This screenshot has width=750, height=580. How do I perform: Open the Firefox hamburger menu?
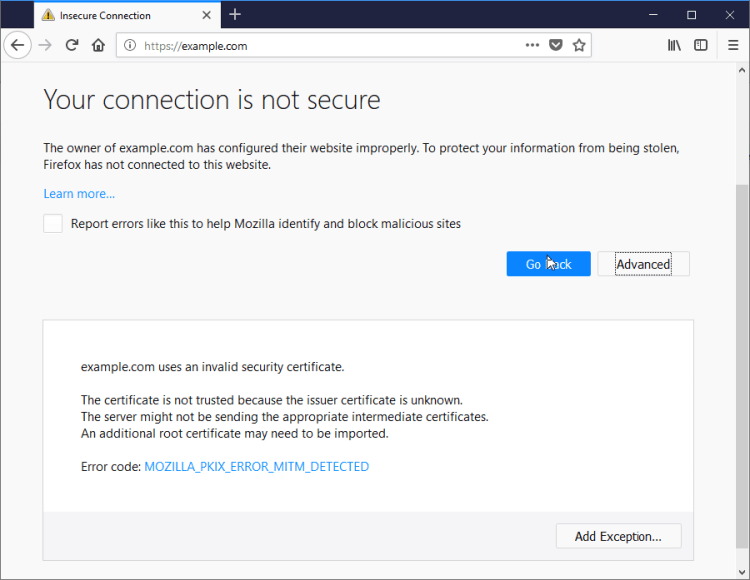733,45
